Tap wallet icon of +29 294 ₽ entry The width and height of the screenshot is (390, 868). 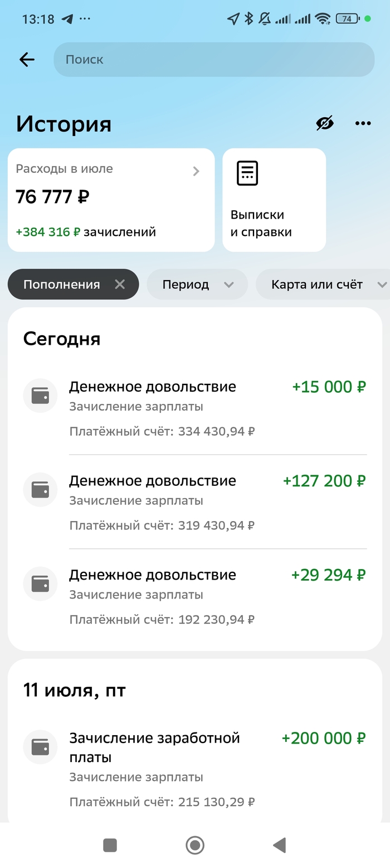[40, 584]
